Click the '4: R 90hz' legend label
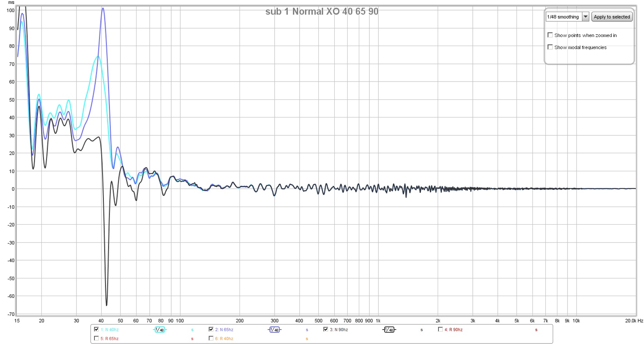Screen dimensions: 644x344 point(454,330)
